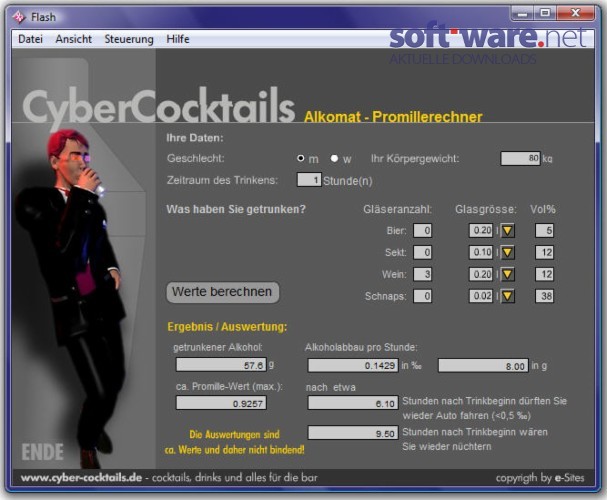Click the Flash application icon in title bar
The width and height of the screenshot is (607, 500).
coord(18,17)
